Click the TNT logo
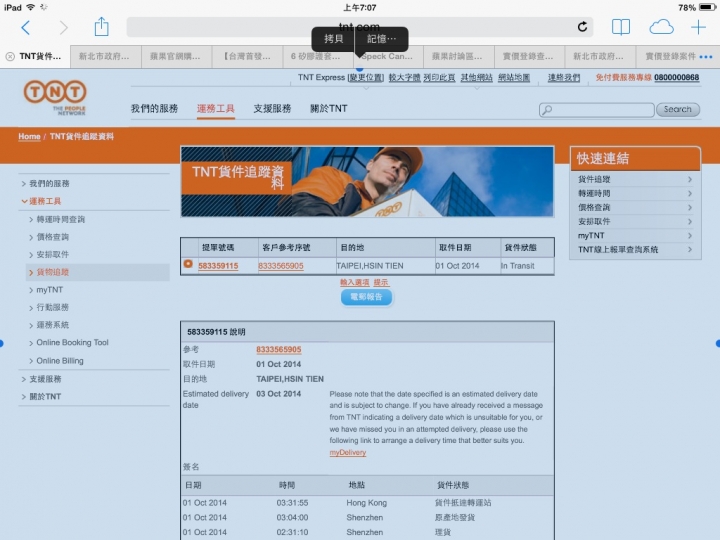This screenshot has width=720, height=540. point(55,97)
